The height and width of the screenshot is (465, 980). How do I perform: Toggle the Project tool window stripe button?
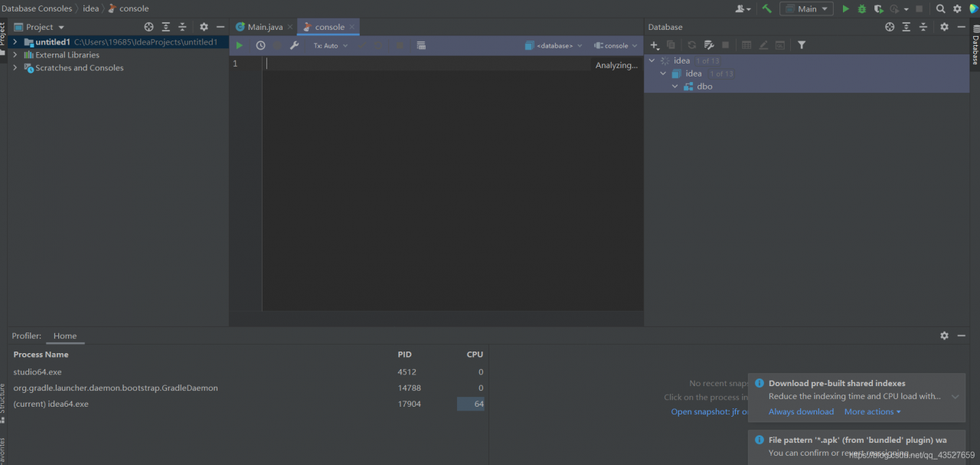pos(3,38)
